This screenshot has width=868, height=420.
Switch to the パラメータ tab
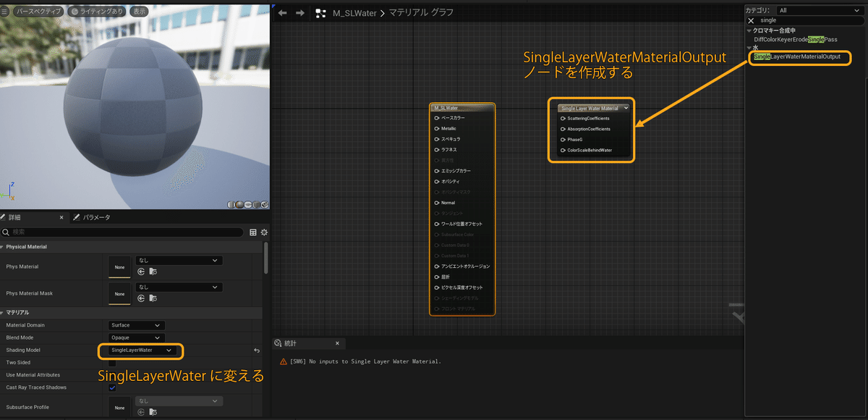point(92,217)
